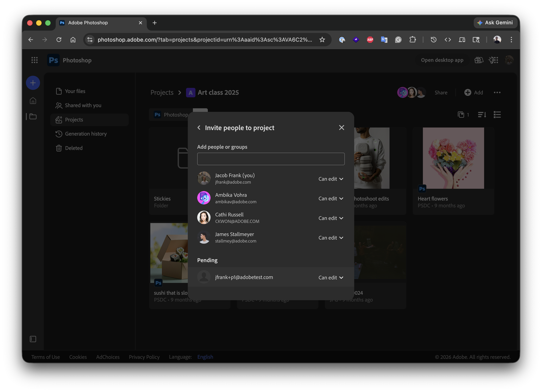Click the address bar URL
Screen dimensions: 542x392
pos(205,40)
